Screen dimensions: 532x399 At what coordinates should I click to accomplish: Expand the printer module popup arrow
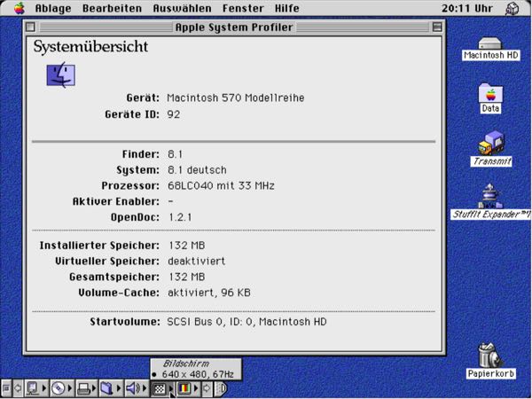point(94,388)
